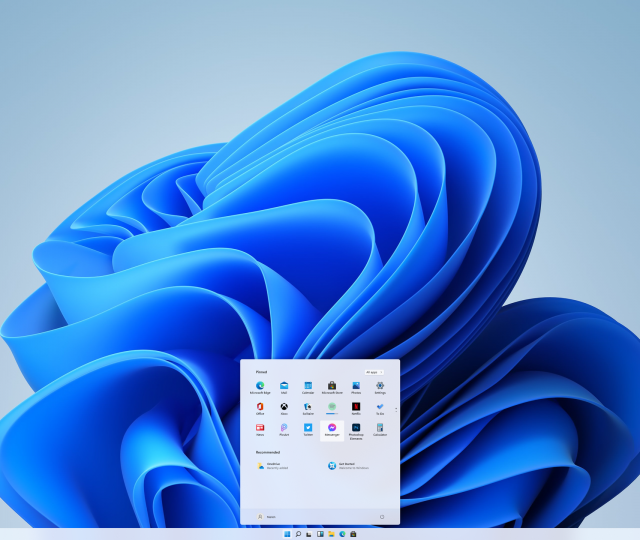Screen dimensions: 640x540
Task: Open Microsoft Store in the pinned apps grid
Action: [x=332, y=386]
